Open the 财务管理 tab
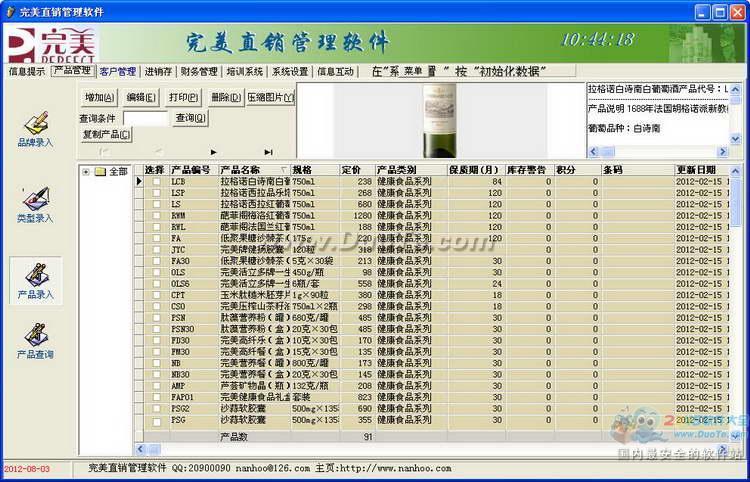 coord(199,72)
